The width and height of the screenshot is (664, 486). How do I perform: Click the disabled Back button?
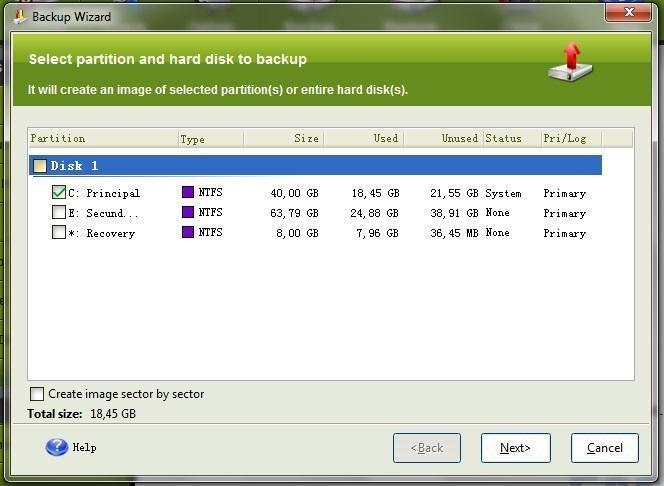pyautogui.click(x=426, y=448)
